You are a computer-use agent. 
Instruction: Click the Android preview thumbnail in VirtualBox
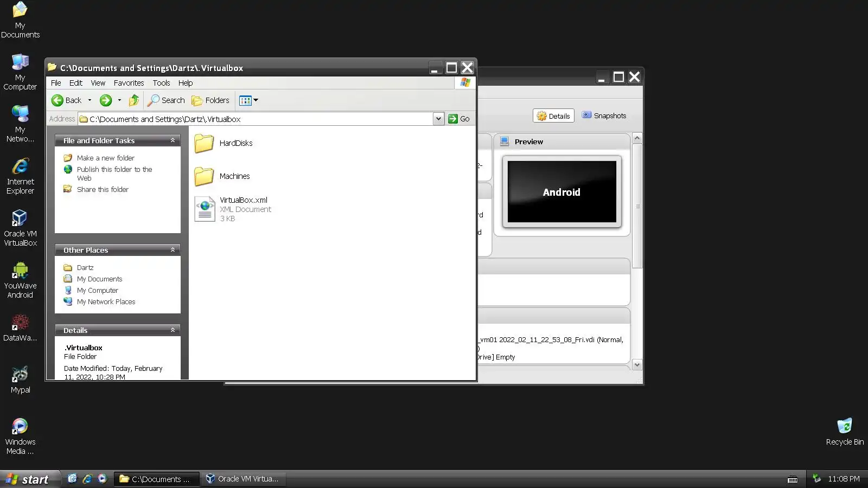point(561,192)
